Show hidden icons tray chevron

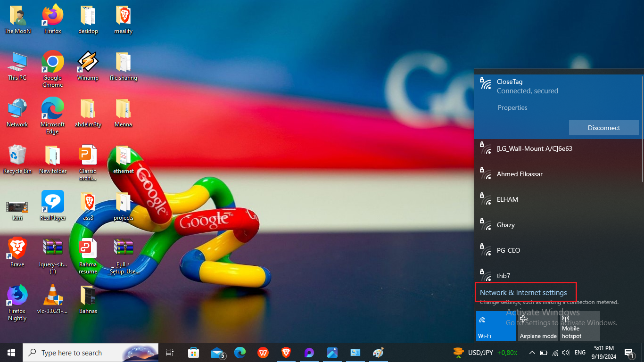pyautogui.click(x=532, y=353)
